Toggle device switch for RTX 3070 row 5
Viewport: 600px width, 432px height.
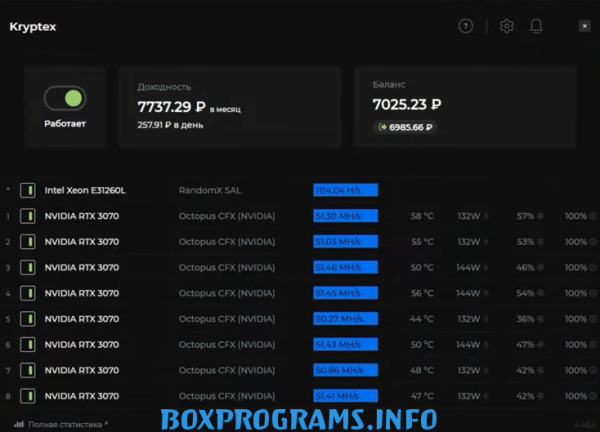28,319
